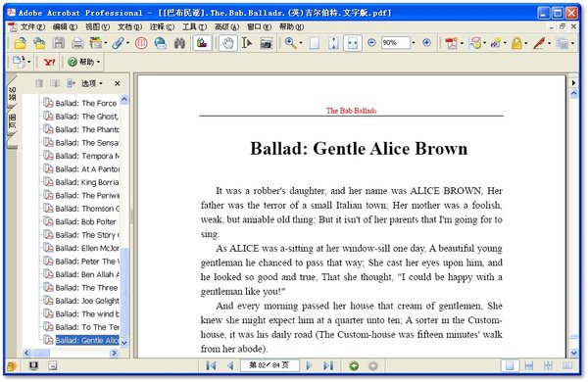Open the 注释 menu
This screenshot has height=382, width=588.
click(162, 27)
